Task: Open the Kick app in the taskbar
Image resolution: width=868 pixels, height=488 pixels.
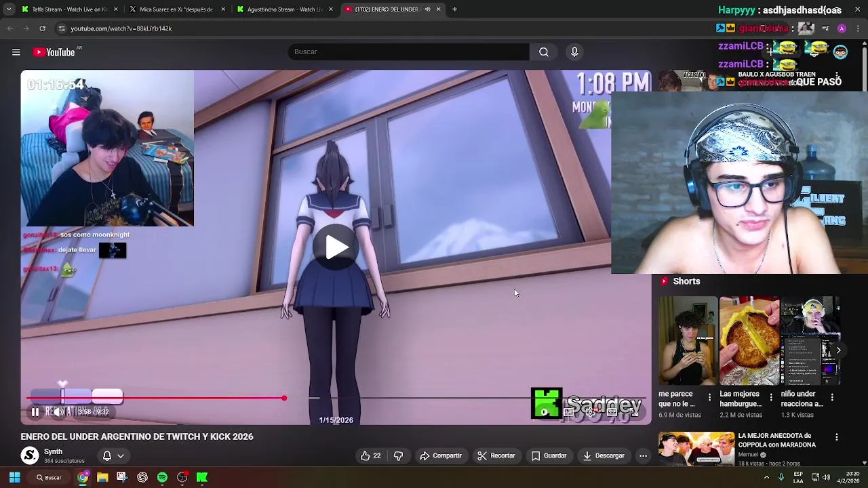Action: (201, 477)
